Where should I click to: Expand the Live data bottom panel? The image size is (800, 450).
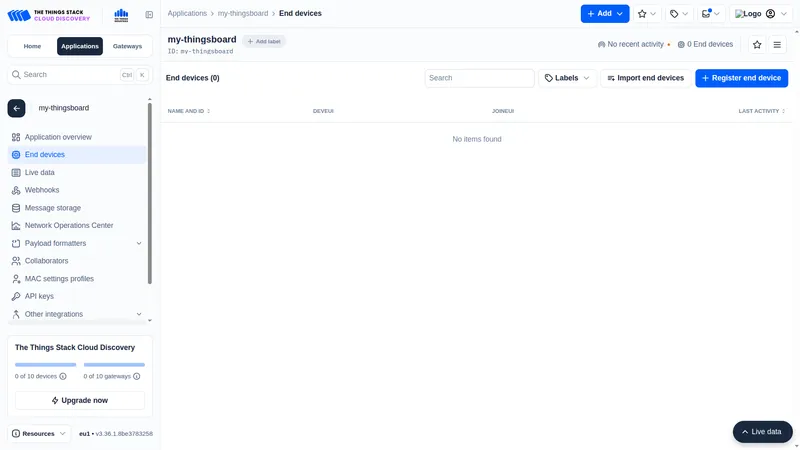click(x=762, y=432)
